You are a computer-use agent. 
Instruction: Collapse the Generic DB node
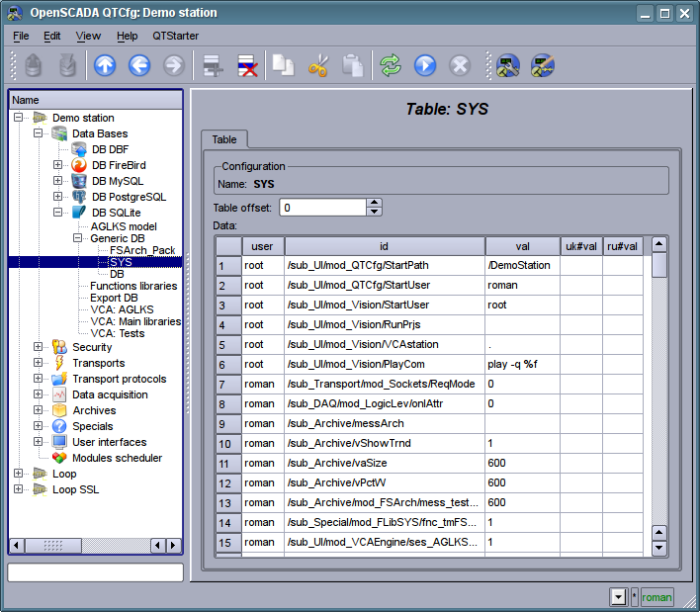(x=77, y=238)
